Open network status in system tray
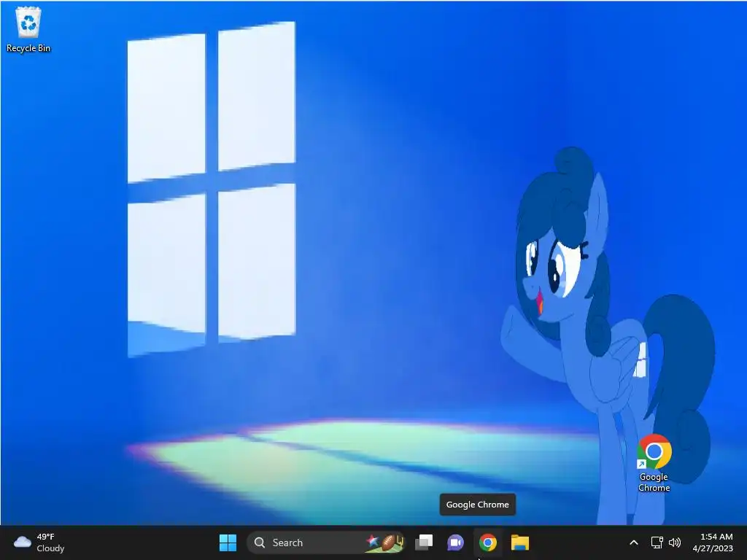This screenshot has width=747, height=560. (x=657, y=542)
